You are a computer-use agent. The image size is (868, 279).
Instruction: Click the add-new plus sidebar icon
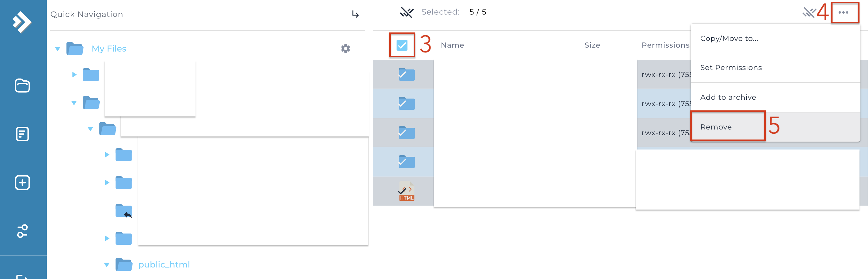[x=22, y=183]
